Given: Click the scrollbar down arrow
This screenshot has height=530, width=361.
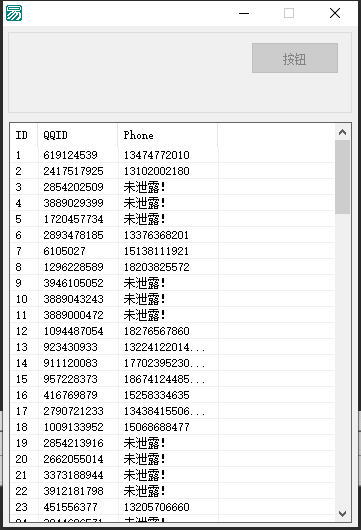Looking at the screenshot, I should pyautogui.click(x=342, y=514).
